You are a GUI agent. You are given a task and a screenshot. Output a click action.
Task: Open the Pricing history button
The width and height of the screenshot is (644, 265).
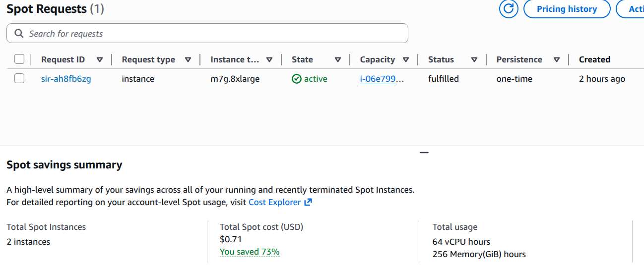[567, 9]
